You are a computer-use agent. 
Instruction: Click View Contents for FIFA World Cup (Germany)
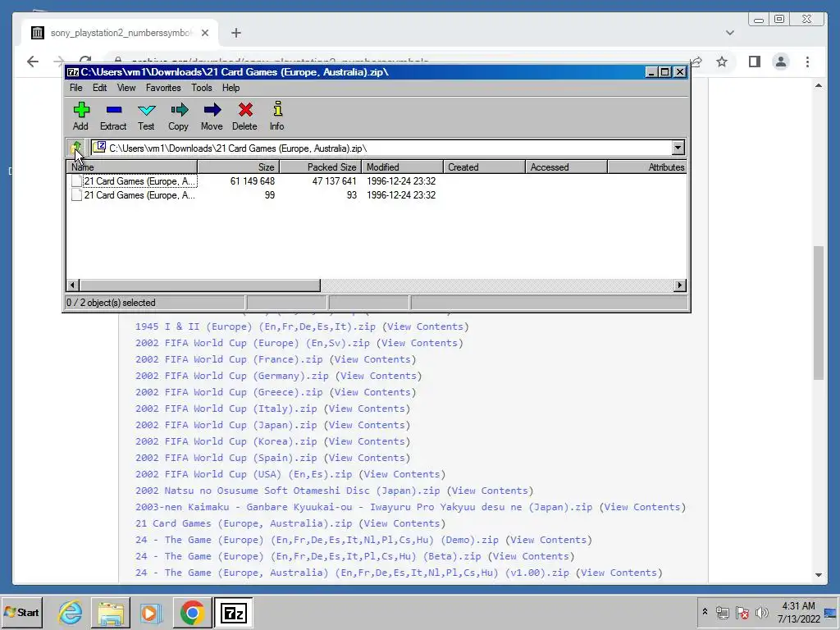(x=378, y=376)
